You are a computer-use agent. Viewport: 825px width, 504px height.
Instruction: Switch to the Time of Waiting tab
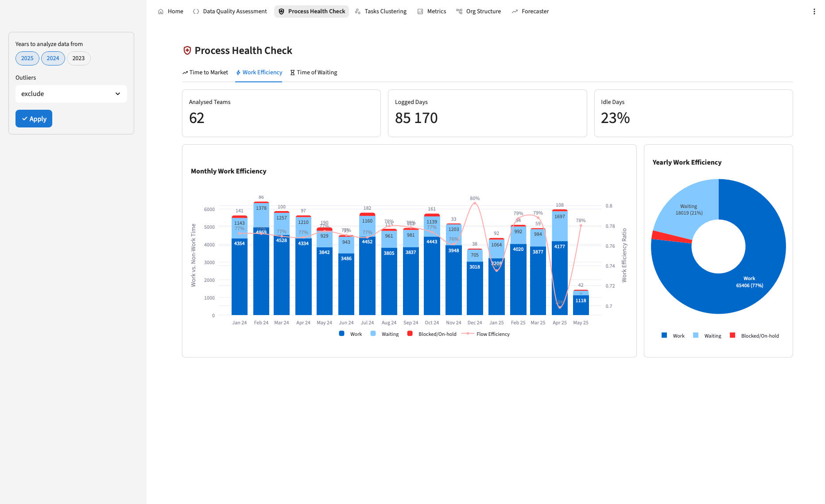click(314, 73)
